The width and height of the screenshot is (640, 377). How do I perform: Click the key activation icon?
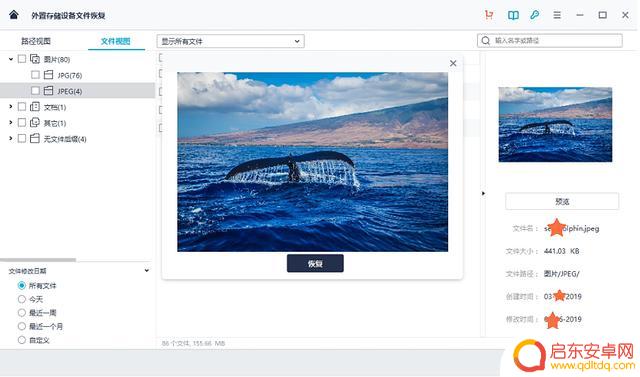coord(535,15)
